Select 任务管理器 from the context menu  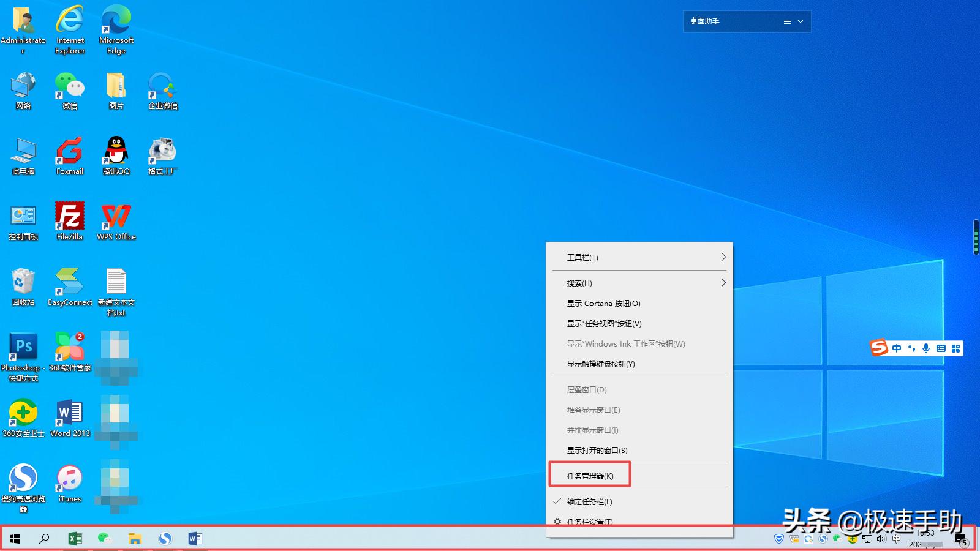(x=590, y=475)
